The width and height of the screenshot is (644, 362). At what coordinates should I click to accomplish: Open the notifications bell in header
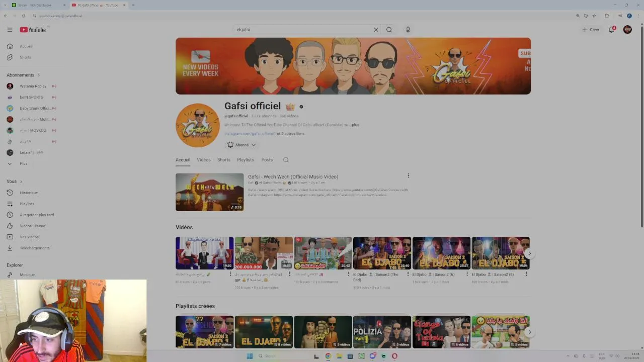[x=612, y=30]
